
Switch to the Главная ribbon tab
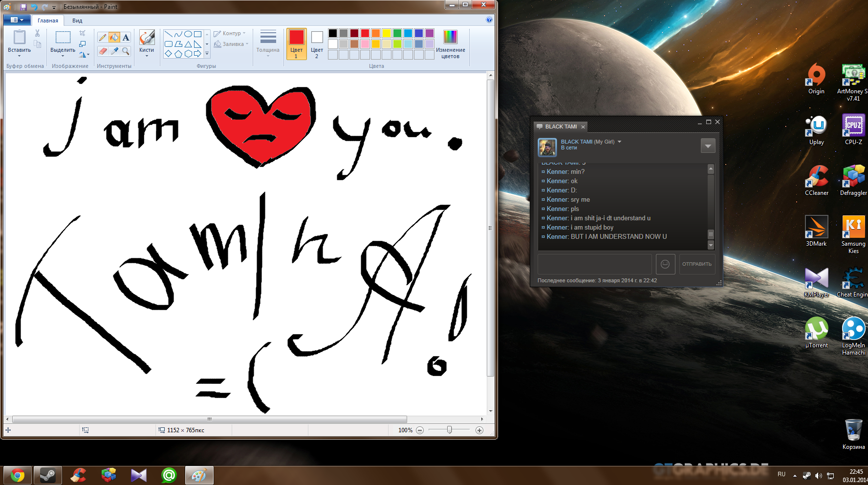48,21
